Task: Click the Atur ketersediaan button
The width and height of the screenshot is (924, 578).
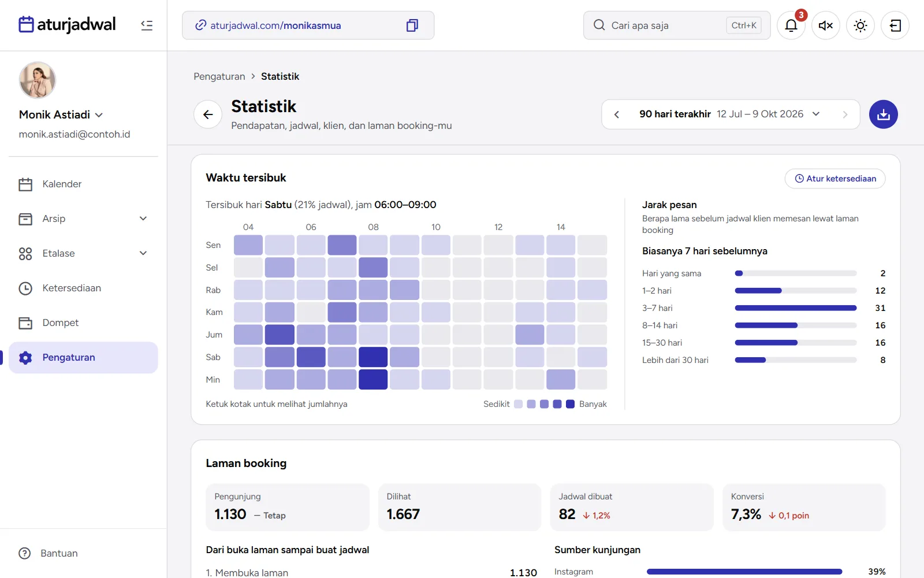Action: (835, 179)
